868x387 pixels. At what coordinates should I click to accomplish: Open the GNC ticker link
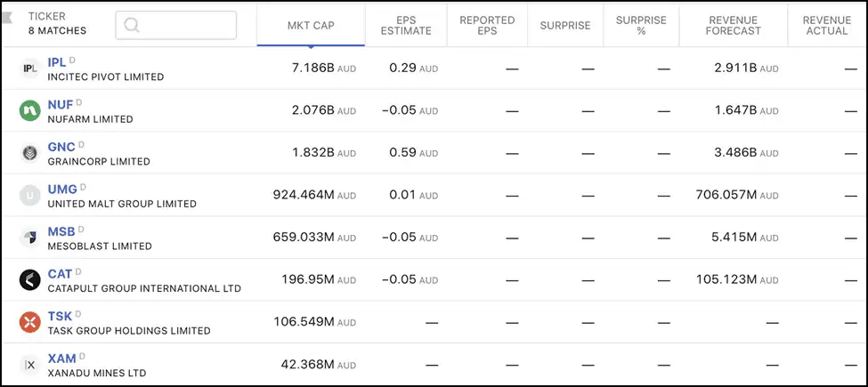61,147
